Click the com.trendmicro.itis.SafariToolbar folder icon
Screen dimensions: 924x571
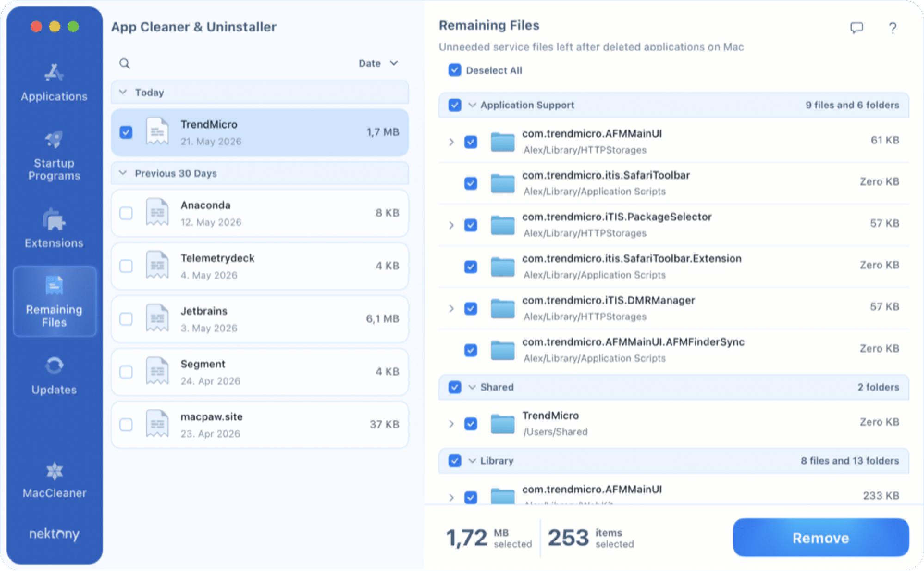click(503, 183)
